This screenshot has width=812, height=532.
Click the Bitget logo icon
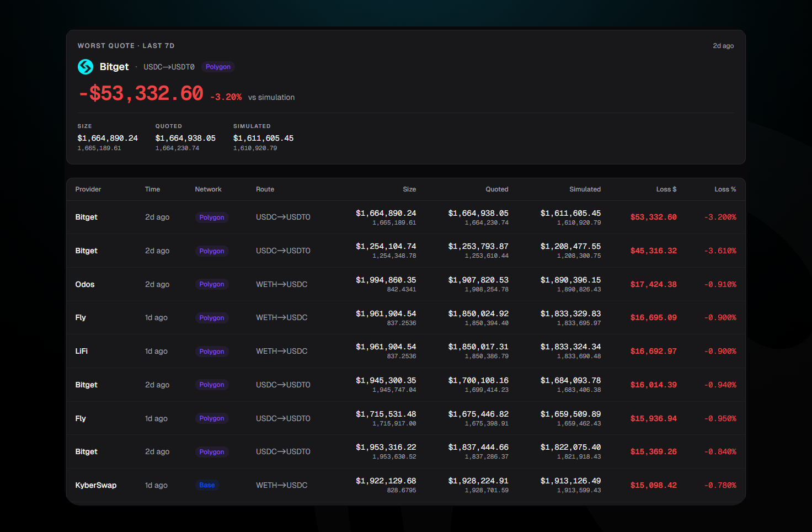tap(86, 67)
